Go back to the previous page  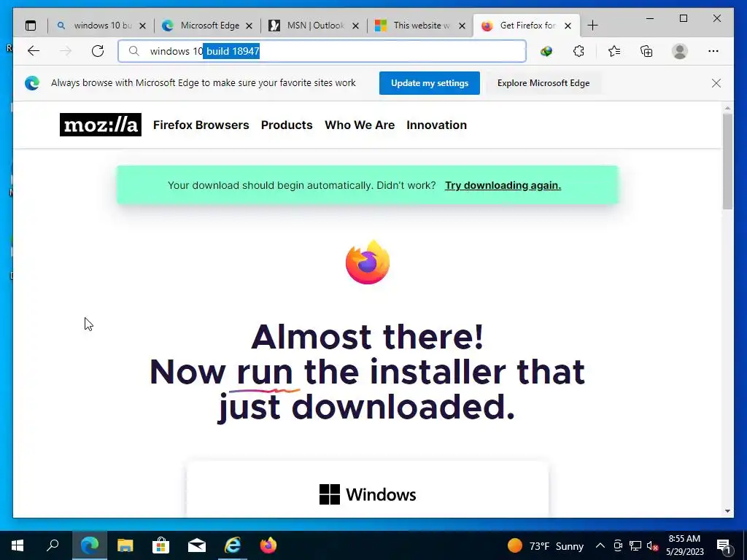pyautogui.click(x=34, y=51)
